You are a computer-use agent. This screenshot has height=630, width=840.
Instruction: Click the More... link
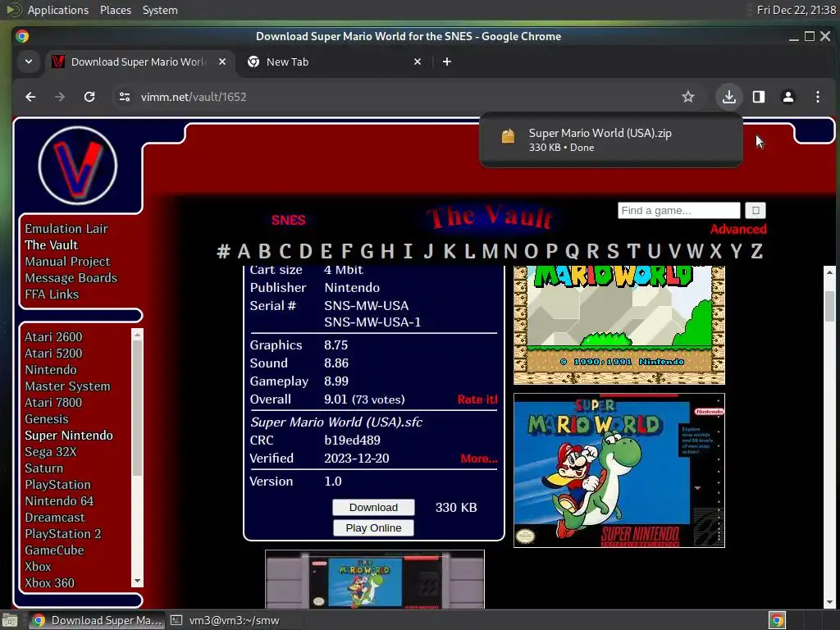click(479, 459)
